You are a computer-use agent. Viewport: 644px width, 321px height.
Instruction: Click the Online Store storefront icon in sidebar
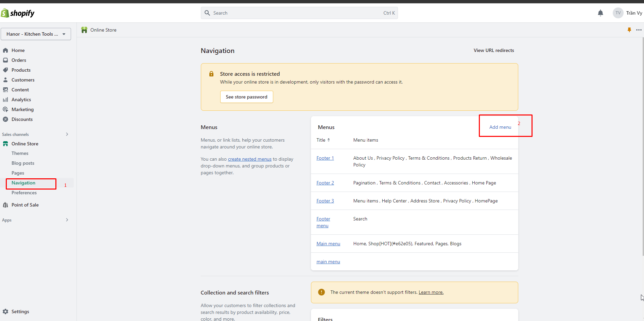pyautogui.click(x=5, y=144)
